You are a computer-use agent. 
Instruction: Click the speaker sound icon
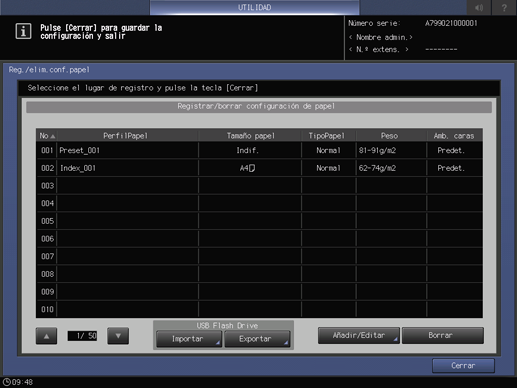point(479,7)
